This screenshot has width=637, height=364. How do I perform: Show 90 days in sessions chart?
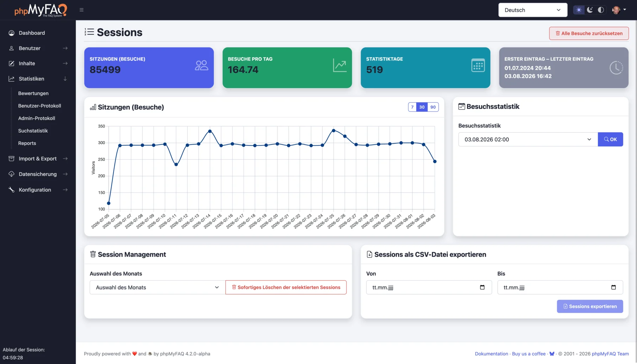[x=433, y=107]
